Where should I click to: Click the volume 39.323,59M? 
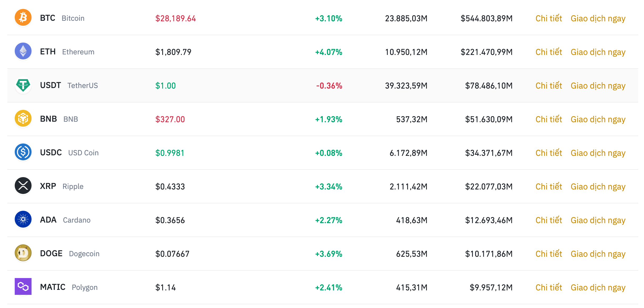(406, 86)
